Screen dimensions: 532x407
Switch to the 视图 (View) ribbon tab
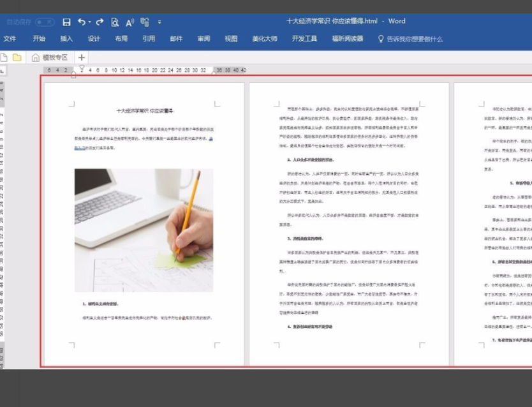coord(231,39)
